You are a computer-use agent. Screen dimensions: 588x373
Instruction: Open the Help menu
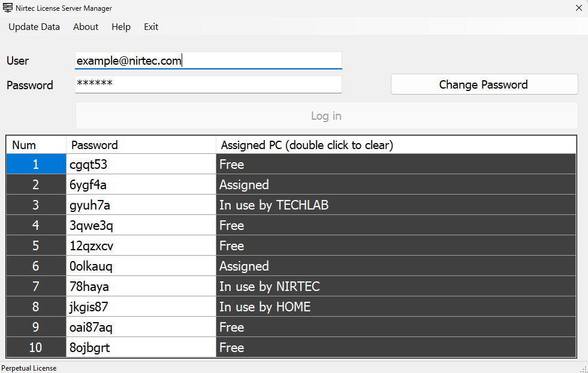click(121, 27)
